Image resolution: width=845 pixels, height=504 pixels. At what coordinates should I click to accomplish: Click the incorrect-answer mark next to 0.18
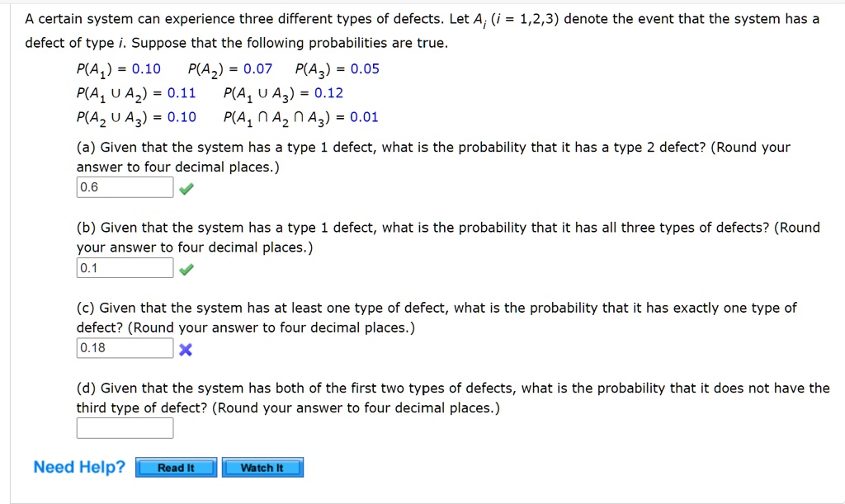pyautogui.click(x=186, y=349)
